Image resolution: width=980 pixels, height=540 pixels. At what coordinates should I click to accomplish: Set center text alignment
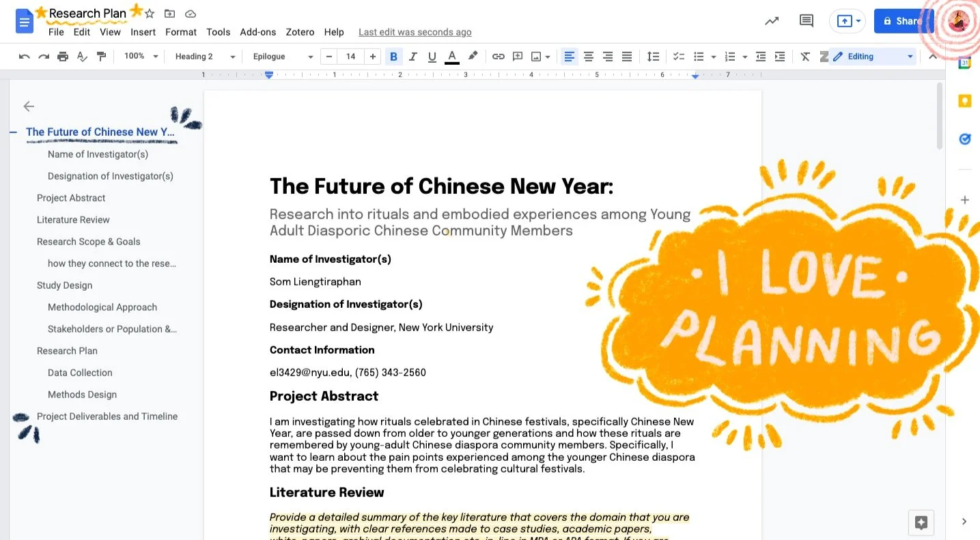coord(589,57)
